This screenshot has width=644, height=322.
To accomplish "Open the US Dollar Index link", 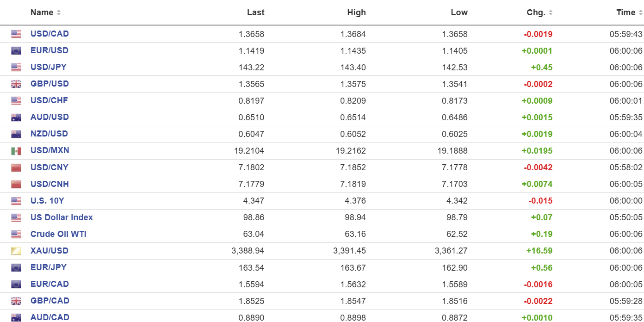I will (62, 217).
